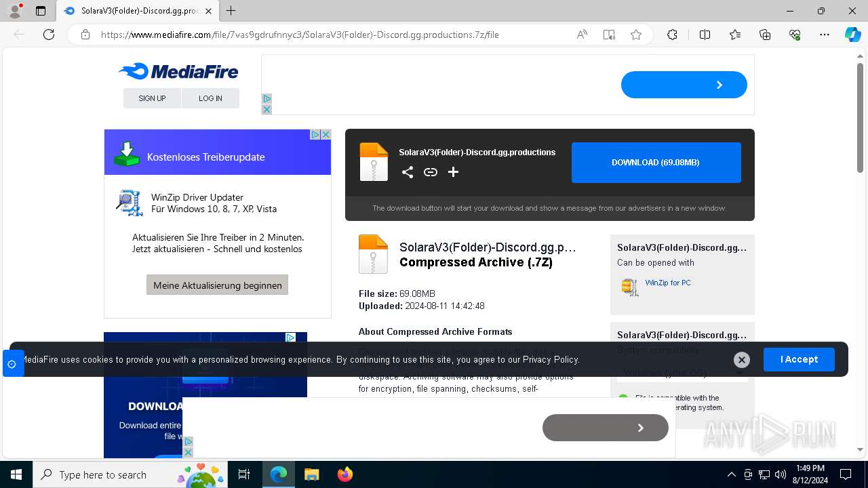Toggle Split screen view

705,35
